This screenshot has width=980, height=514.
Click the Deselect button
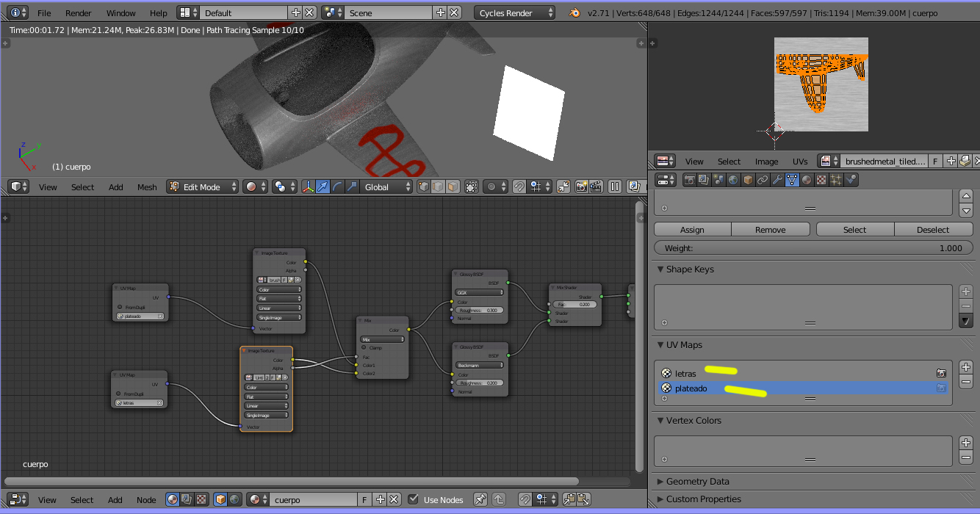pyautogui.click(x=932, y=230)
